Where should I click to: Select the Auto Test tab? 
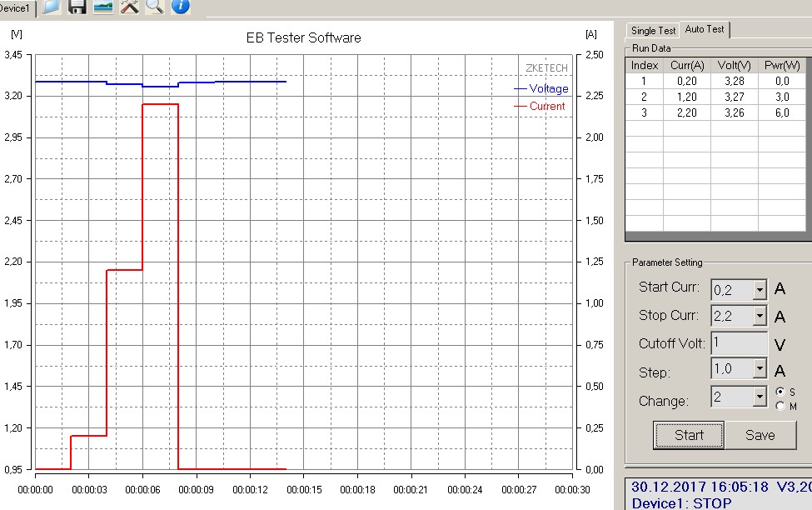coord(705,29)
